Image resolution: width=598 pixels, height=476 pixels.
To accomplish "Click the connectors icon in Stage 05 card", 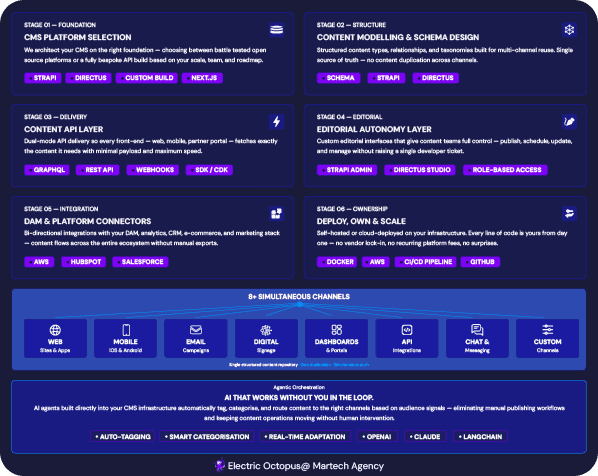I will [276, 214].
